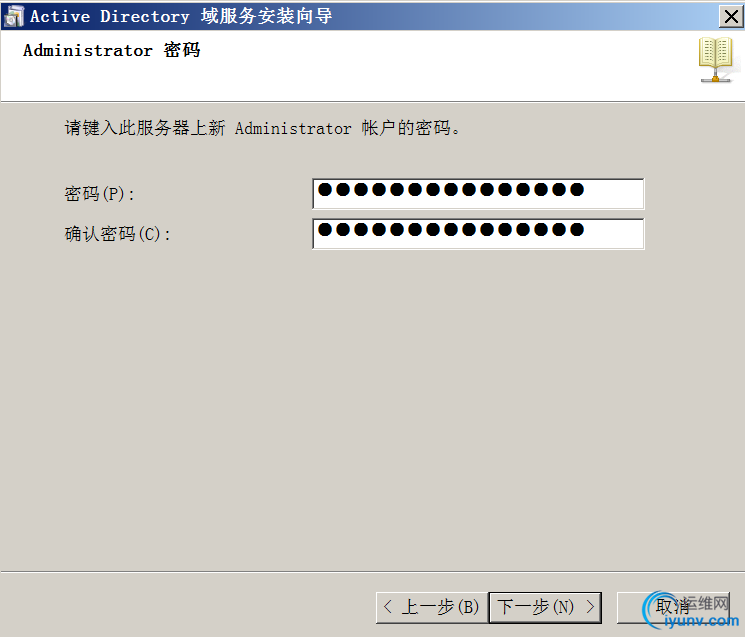Cancel the wizard with 取消 button

[x=673, y=607]
